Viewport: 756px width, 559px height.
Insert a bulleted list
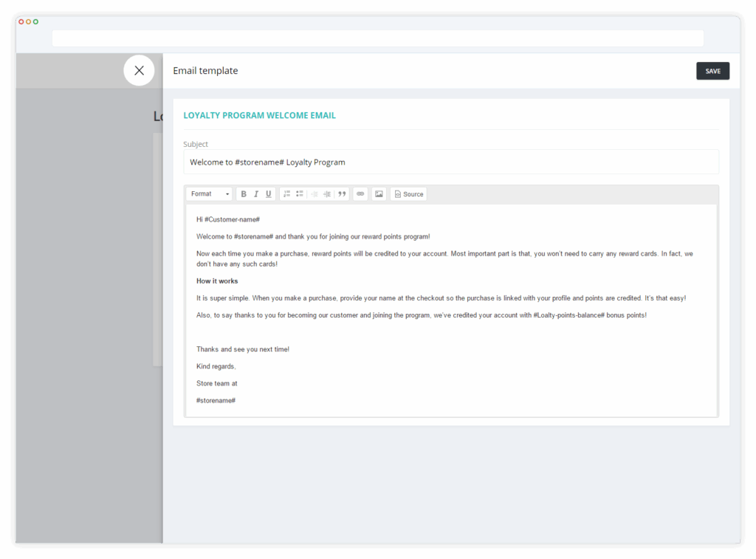tap(300, 194)
